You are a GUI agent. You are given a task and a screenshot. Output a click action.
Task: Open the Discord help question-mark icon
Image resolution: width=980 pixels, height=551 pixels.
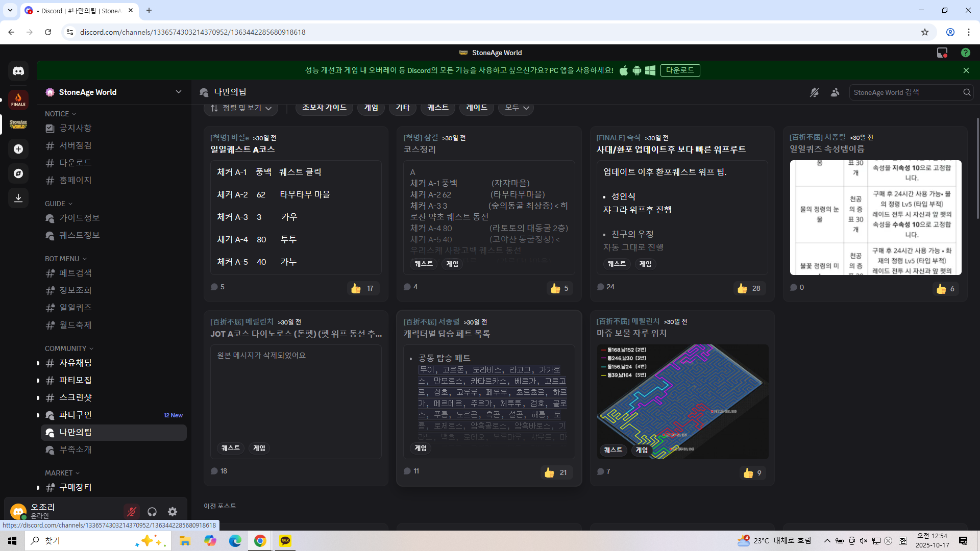coord(965,53)
